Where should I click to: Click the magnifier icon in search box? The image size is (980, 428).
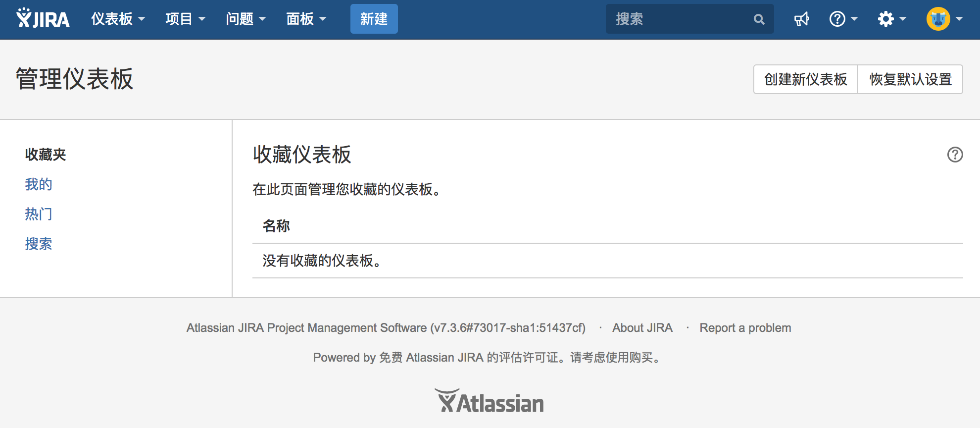(x=759, y=19)
